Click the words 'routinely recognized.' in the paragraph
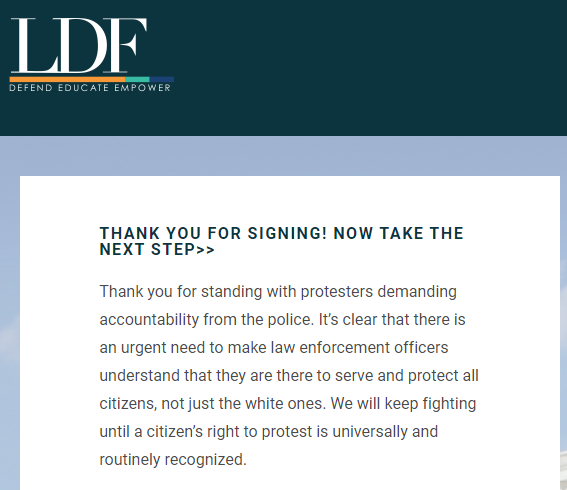Image resolution: width=567 pixels, height=490 pixels. coord(173,460)
